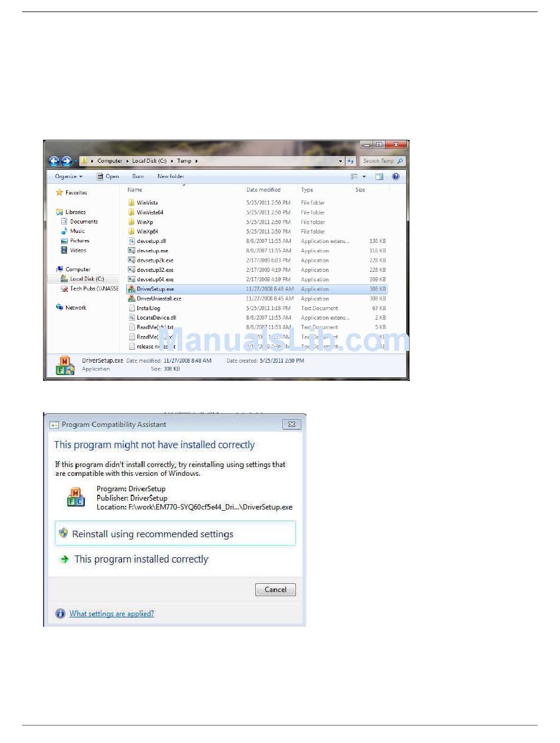
Task: Open the view options dropdown arrow
Action: [364, 176]
